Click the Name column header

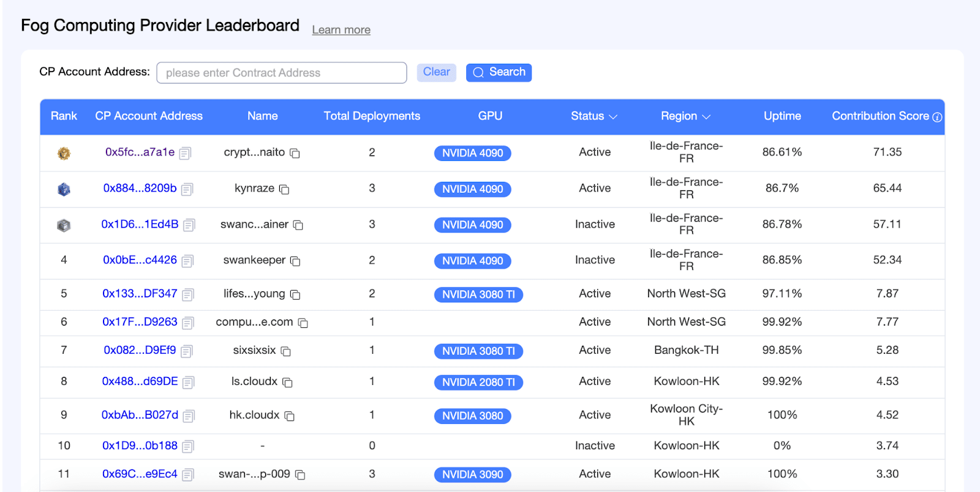(263, 116)
